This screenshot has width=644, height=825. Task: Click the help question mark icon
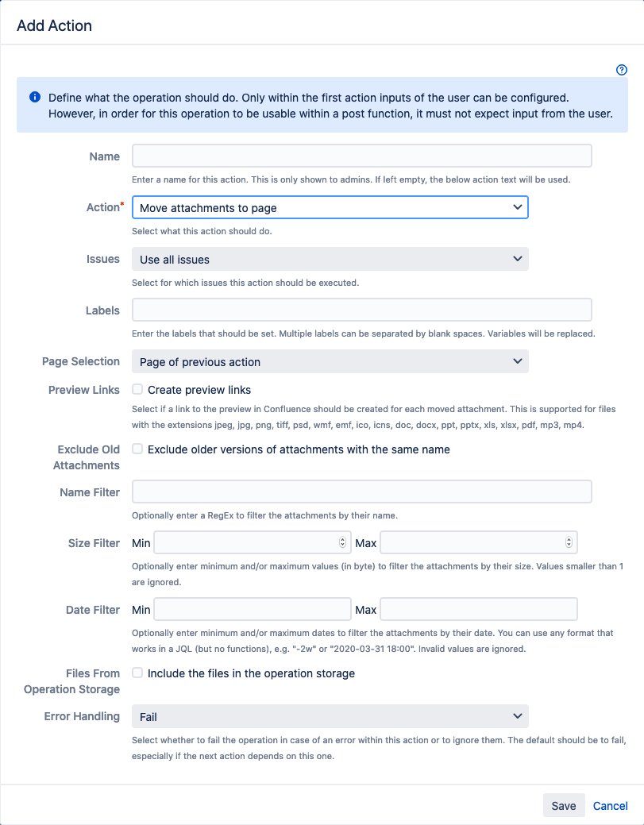pyautogui.click(x=622, y=70)
